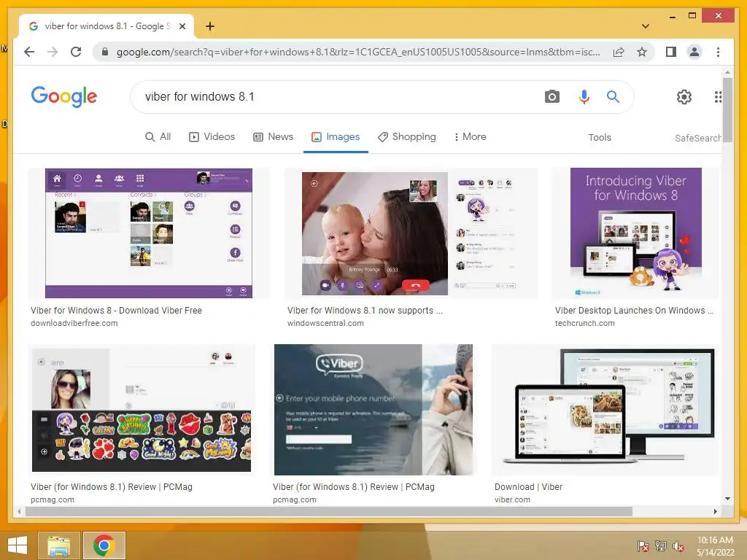Search by image with camera icon
The height and width of the screenshot is (560, 747).
[x=551, y=97]
